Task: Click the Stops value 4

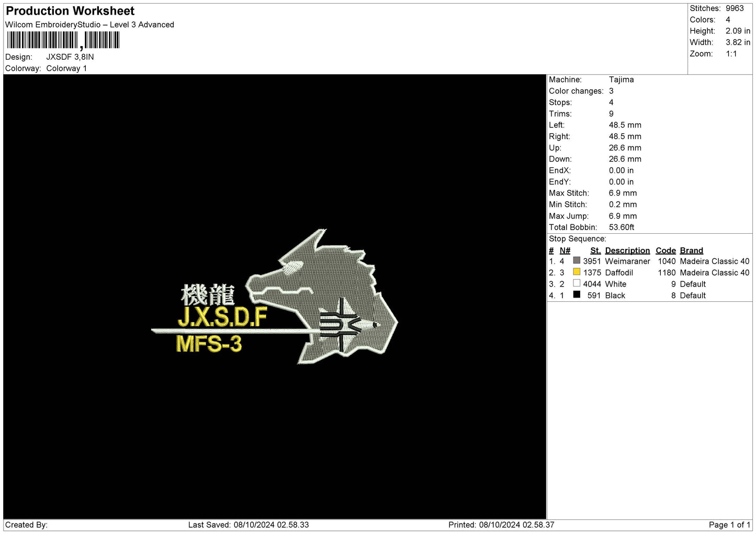Action: 611,103
